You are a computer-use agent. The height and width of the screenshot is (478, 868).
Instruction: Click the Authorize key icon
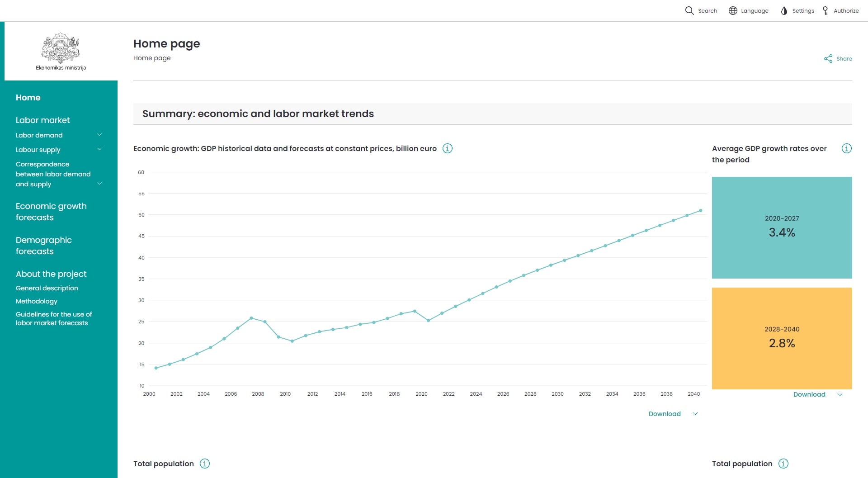[826, 10]
